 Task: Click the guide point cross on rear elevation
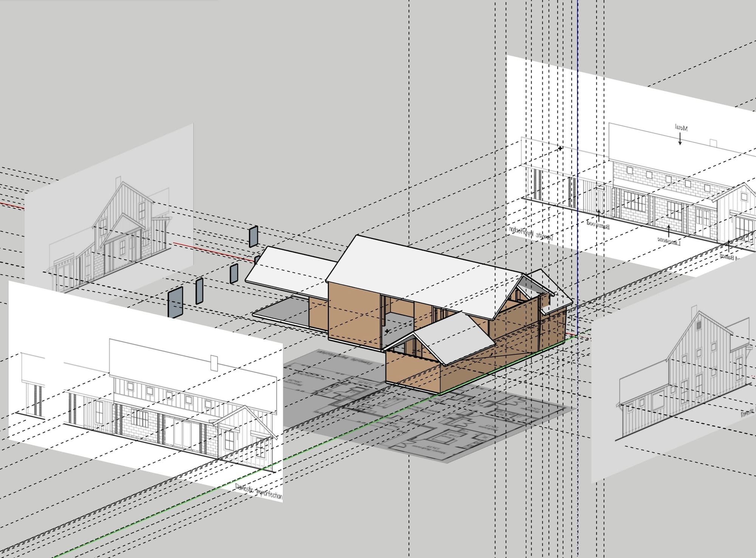click(560, 148)
